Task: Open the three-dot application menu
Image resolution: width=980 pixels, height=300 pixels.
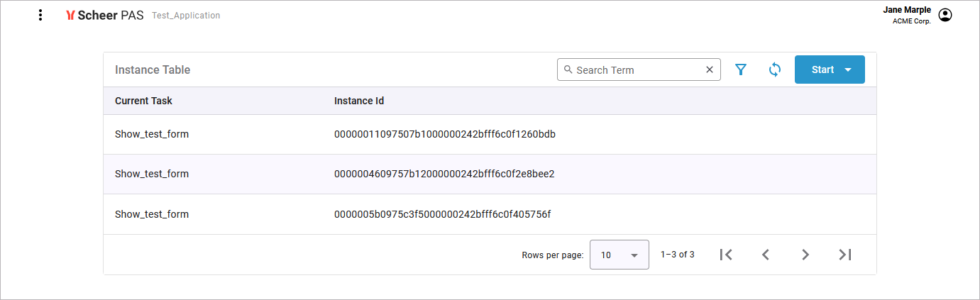Action: 40,15
